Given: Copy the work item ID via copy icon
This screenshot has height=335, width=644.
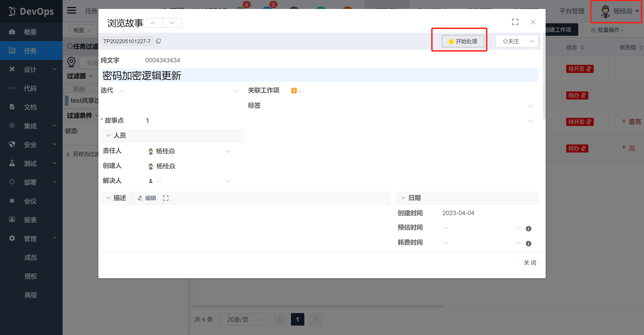Looking at the screenshot, I should 159,41.
